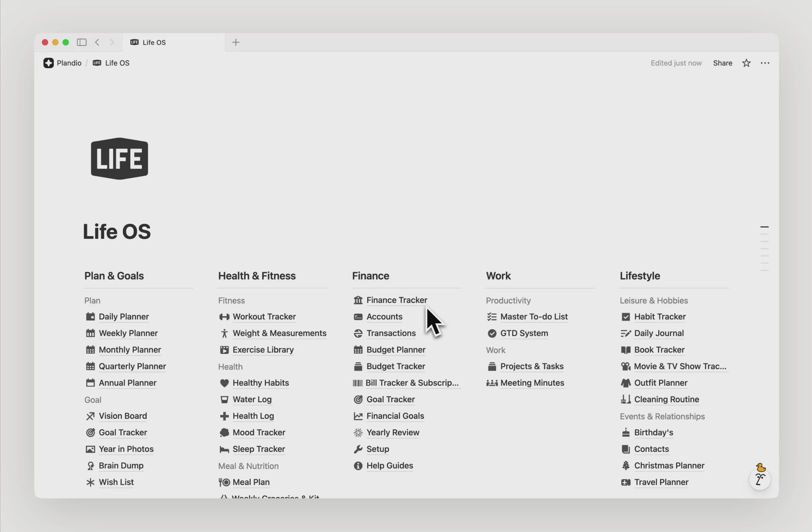Image resolution: width=812 pixels, height=532 pixels.
Task: Open the Master To-do List page
Action: [x=534, y=317]
